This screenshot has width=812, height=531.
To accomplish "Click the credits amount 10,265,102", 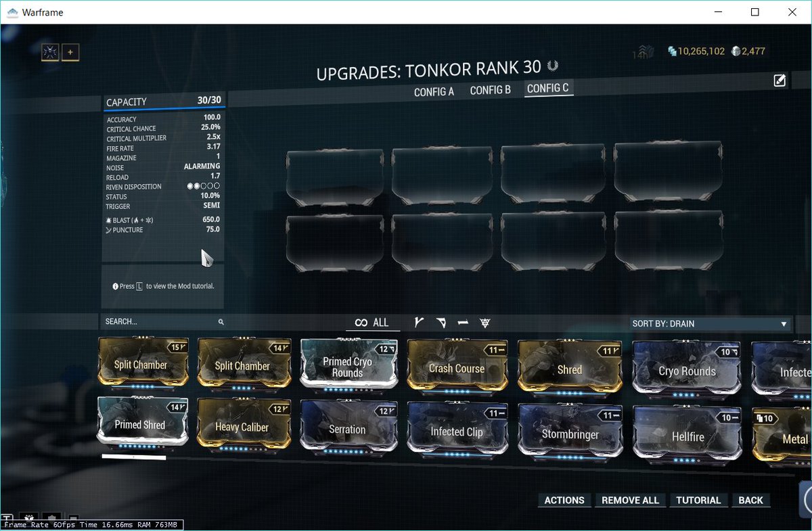I will pos(702,51).
